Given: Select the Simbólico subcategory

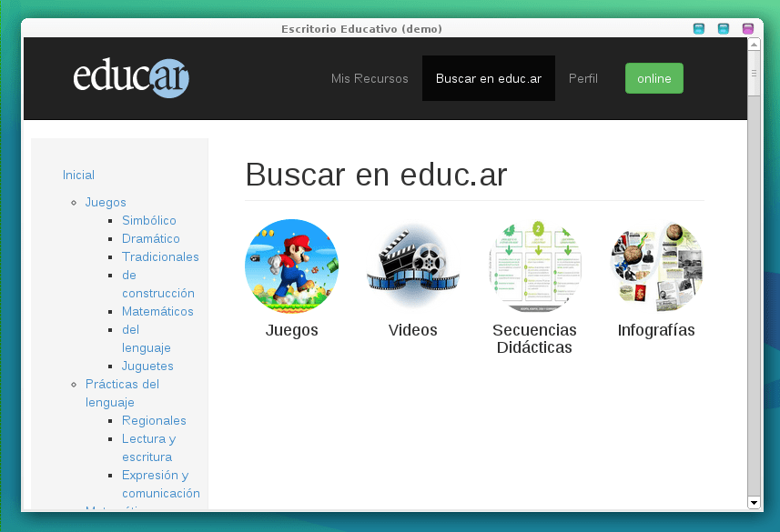Looking at the screenshot, I should pos(149,220).
